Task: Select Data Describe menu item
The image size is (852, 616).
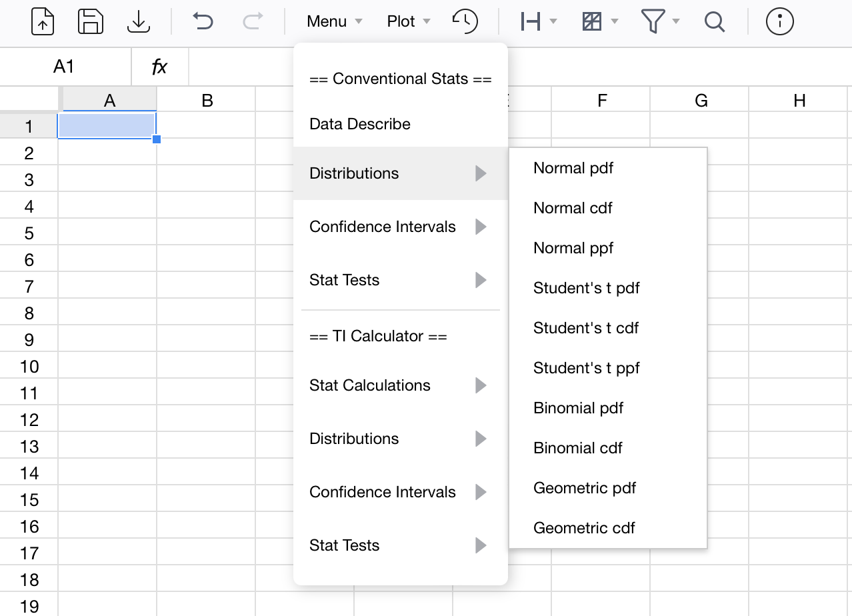Action: click(x=401, y=124)
